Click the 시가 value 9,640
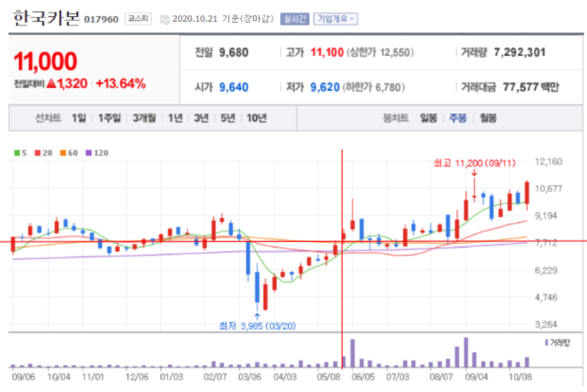 click(233, 87)
